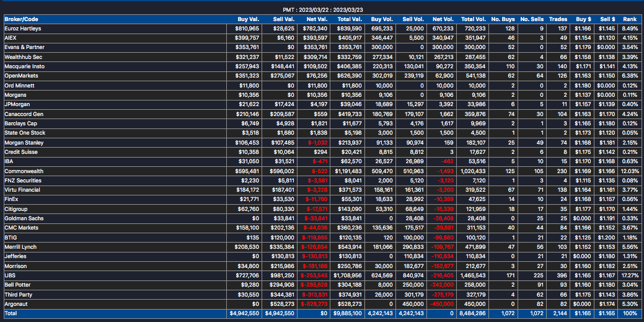Image resolution: width=644 pixels, height=322 pixels.
Task: Select the Bell Potter broker name
Action: click(x=17, y=285)
